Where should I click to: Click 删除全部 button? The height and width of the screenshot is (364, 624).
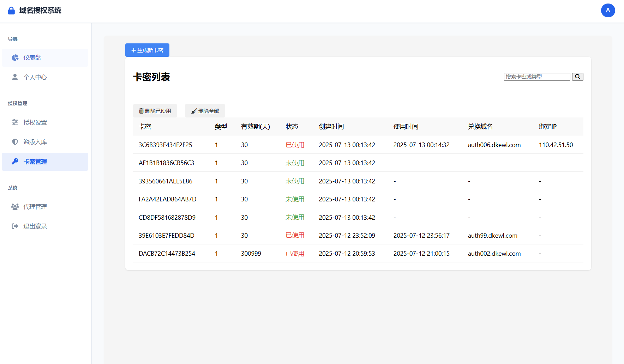click(x=205, y=111)
